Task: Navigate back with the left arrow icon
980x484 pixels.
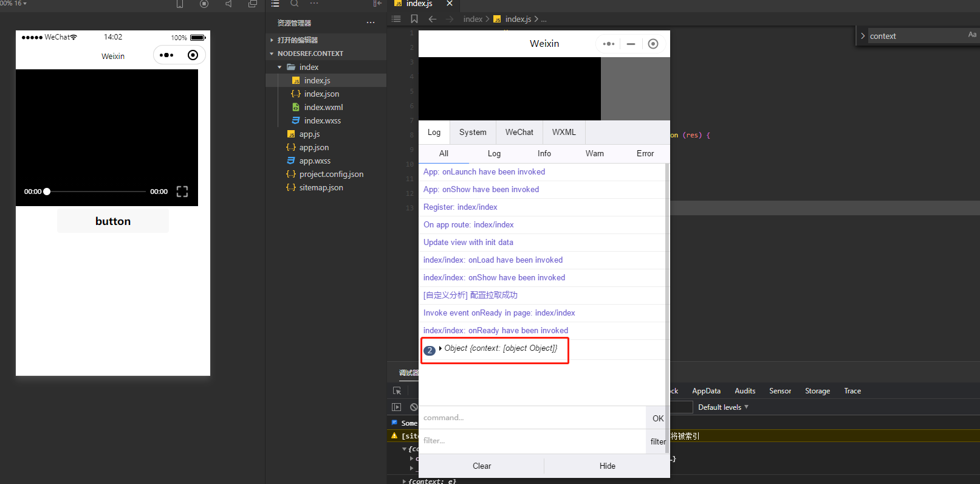Action: (433, 19)
